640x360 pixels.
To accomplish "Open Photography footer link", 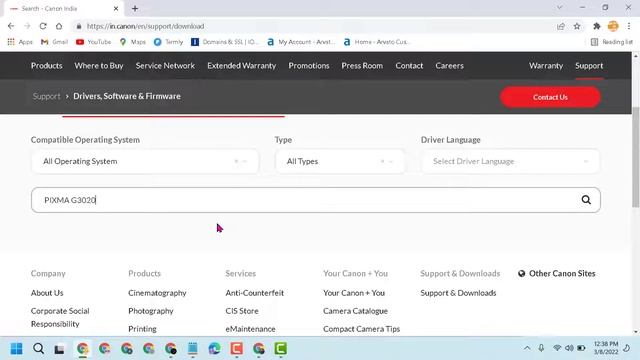I will (x=151, y=311).
